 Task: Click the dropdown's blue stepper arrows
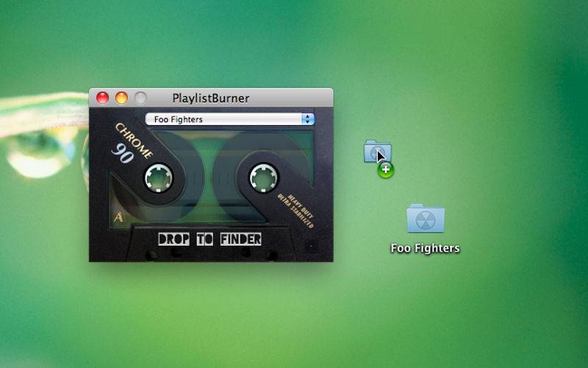(x=308, y=119)
